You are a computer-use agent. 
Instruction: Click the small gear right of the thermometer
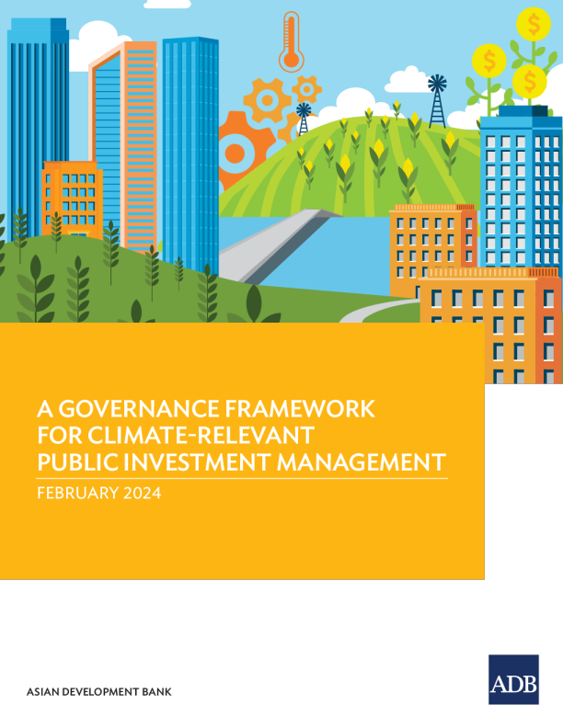pos(306,89)
